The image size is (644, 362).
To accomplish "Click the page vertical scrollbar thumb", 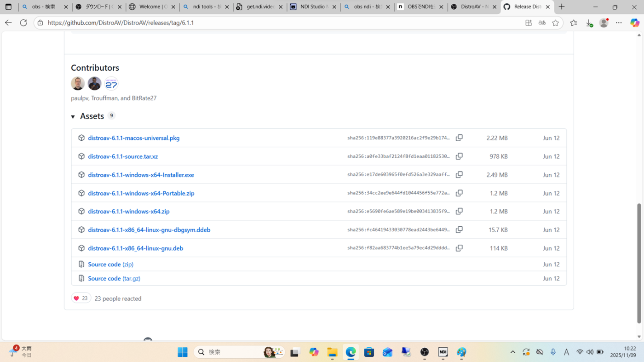I will click(639, 263).
